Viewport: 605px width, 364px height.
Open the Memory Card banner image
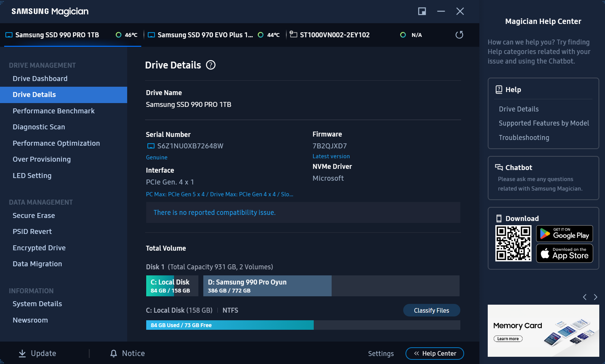coord(543,331)
